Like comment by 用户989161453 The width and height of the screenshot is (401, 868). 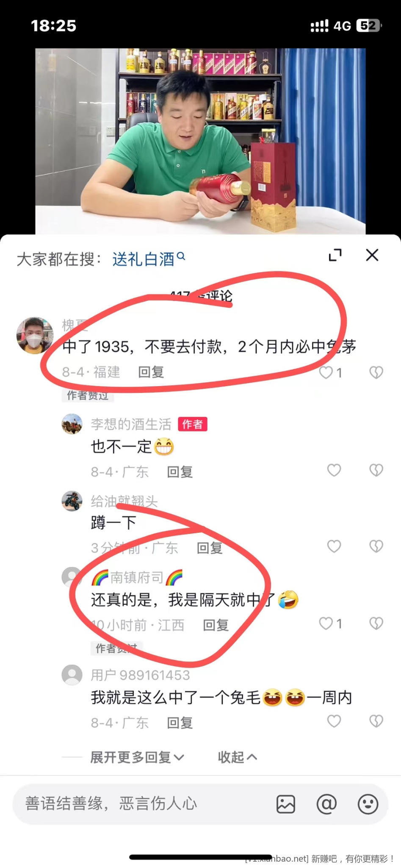pos(334,721)
